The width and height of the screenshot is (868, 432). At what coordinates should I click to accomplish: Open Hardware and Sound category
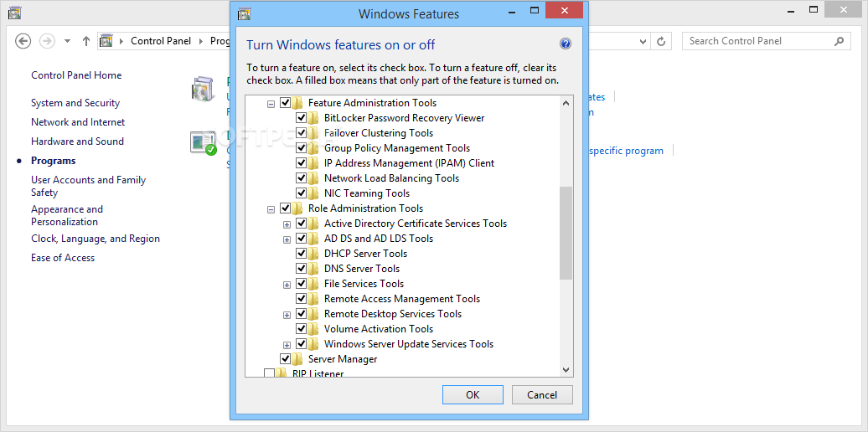[x=77, y=141]
